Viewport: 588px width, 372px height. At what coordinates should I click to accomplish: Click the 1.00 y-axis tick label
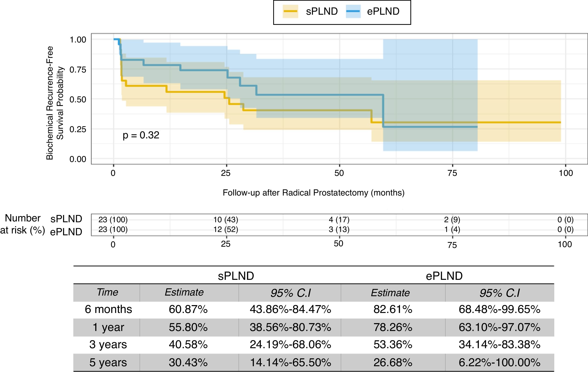pyautogui.click(x=78, y=40)
